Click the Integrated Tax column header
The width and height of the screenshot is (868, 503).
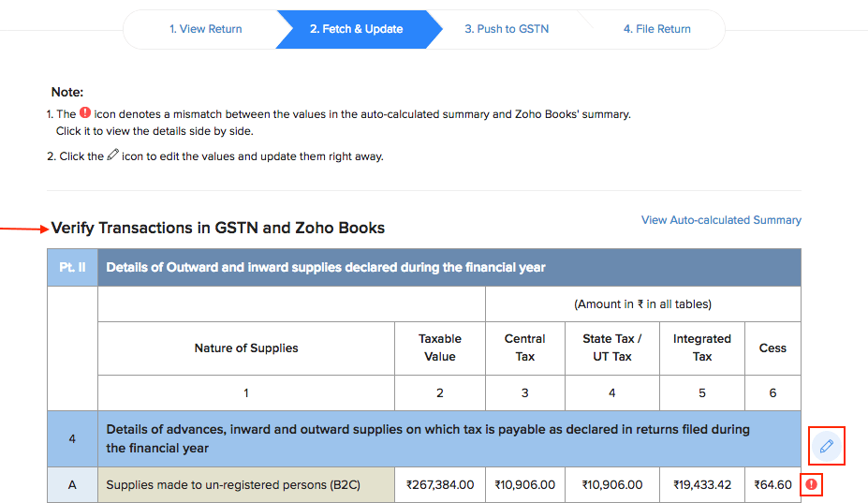pyautogui.click(x=702, y=348)
